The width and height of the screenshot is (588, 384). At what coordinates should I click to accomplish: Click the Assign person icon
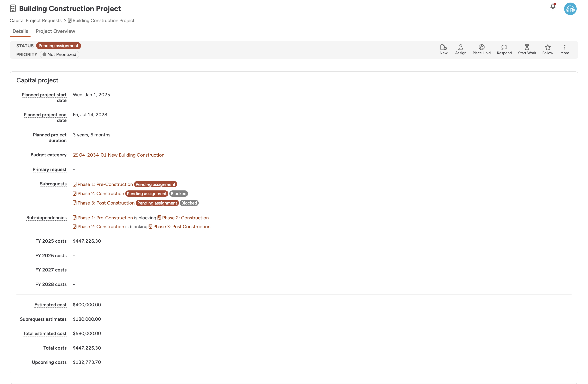[461, 49]
